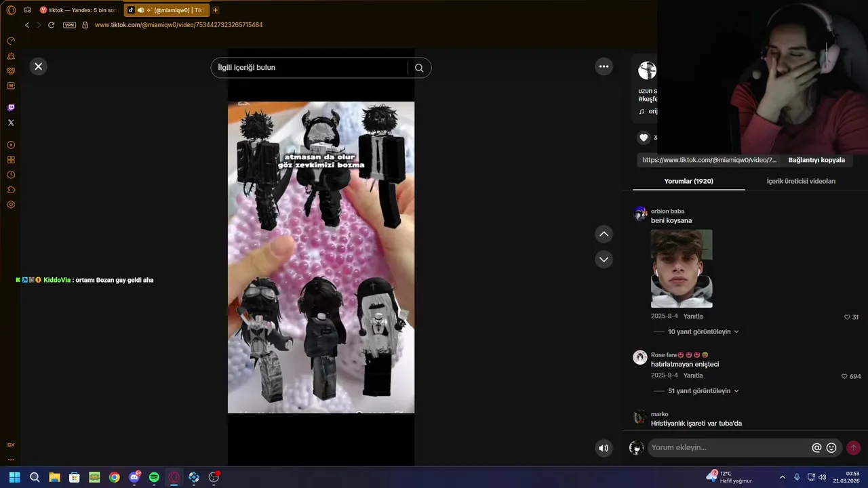Open the image in orbion baba's comment
The image size is (868, 488).
tap(682, 268)
